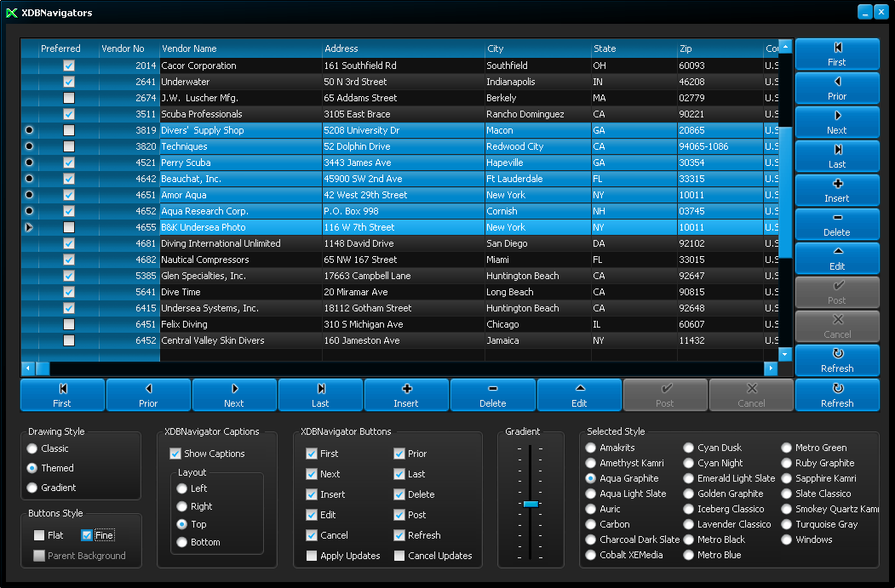The width and height of the screenshot is (895, 588).
Task: Check the Apply Updates option
Action: [x=312, y=556]
